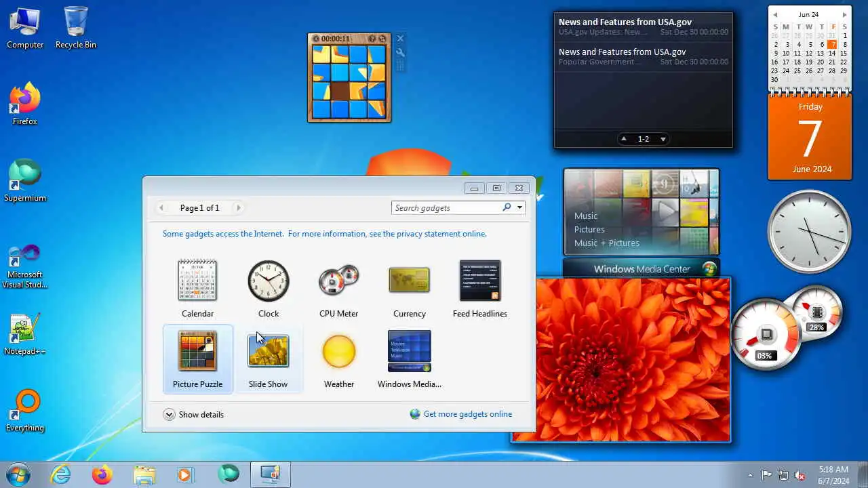
Task: Open Music in Media Center gadget
Action: pos(586,216)
